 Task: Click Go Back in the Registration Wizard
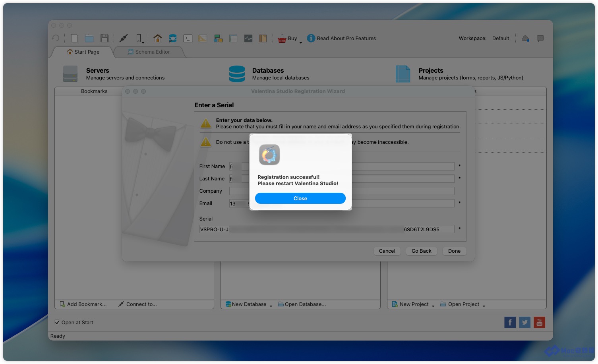422,251
